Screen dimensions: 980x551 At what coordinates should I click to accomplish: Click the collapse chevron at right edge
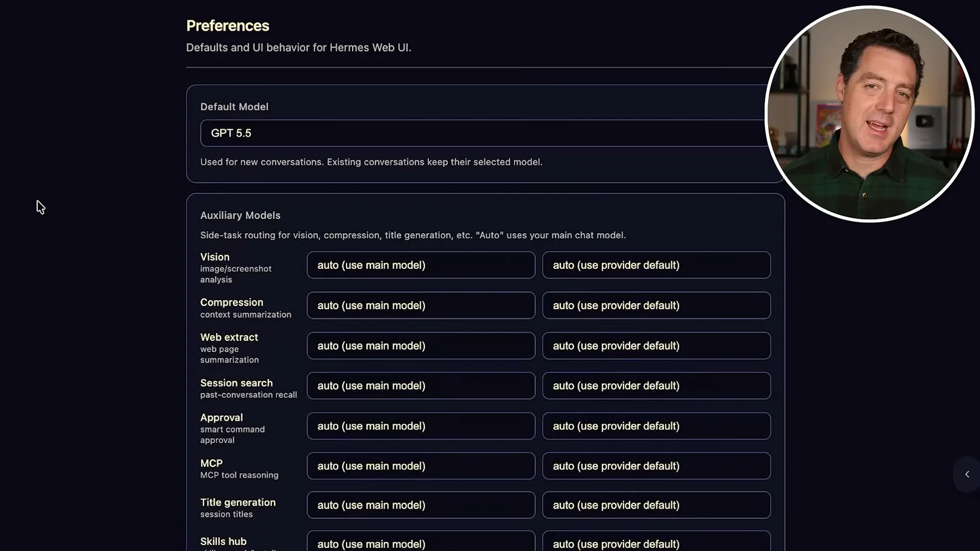pyautogui.click(x=967, y=474)
